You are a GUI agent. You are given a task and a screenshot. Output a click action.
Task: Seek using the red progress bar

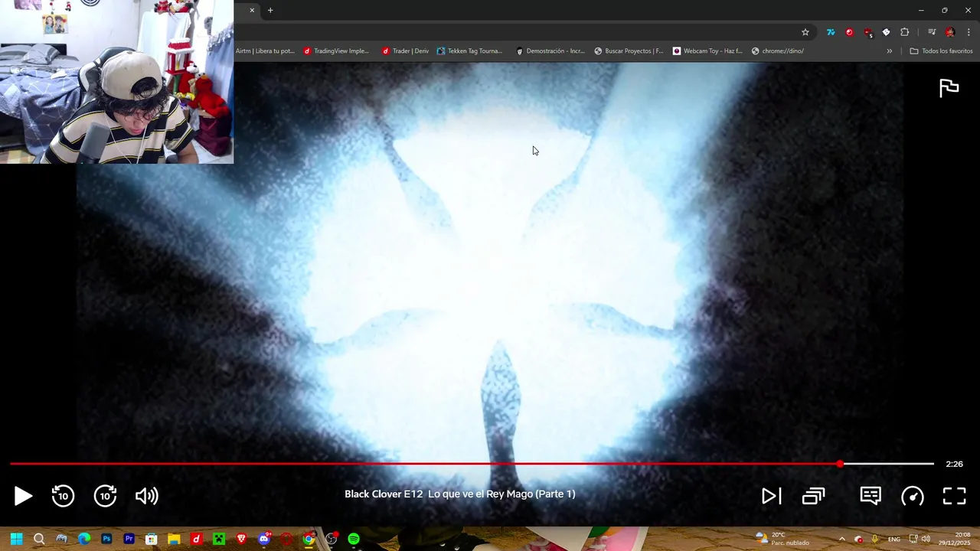click(x=425, y=464)
